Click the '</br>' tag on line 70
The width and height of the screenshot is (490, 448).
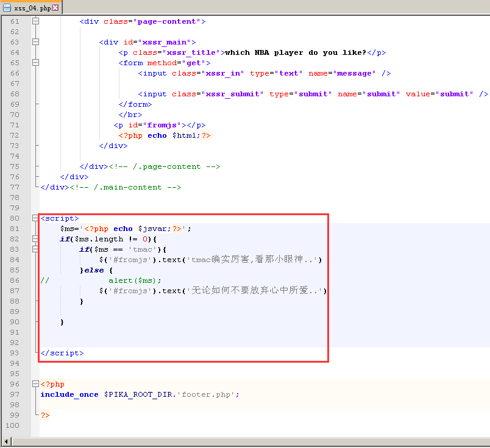tap(130, 115)
